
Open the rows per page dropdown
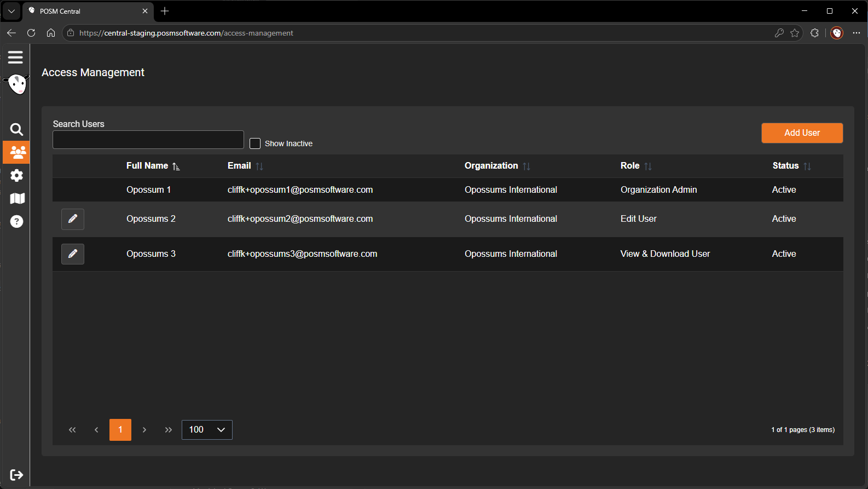click(x=207, y=430)
